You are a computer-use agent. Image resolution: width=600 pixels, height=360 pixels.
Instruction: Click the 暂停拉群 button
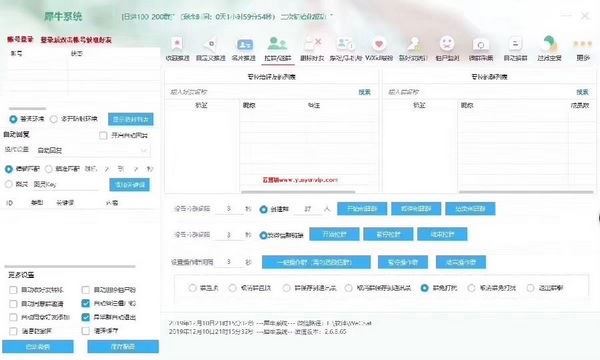pos(388,234)
